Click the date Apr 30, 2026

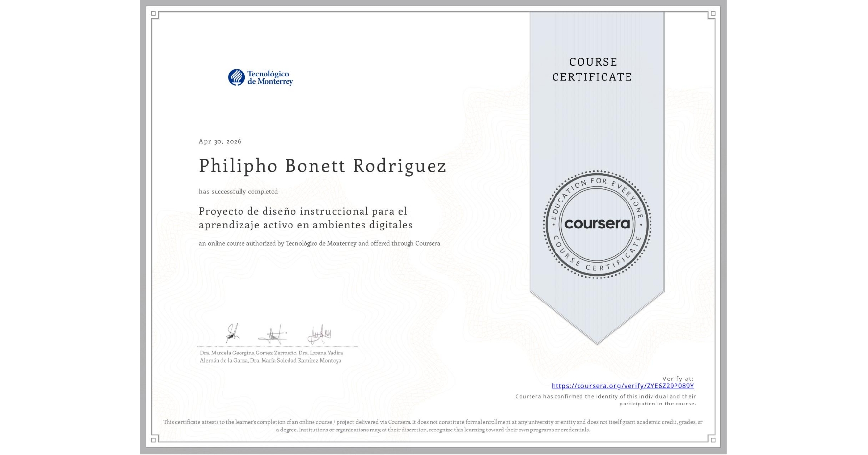(220, 141)
